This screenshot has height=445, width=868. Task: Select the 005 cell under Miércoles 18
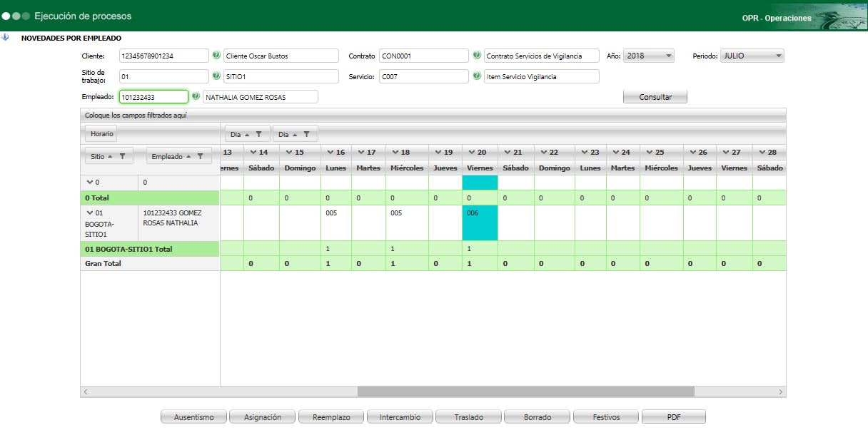[407, 223]
